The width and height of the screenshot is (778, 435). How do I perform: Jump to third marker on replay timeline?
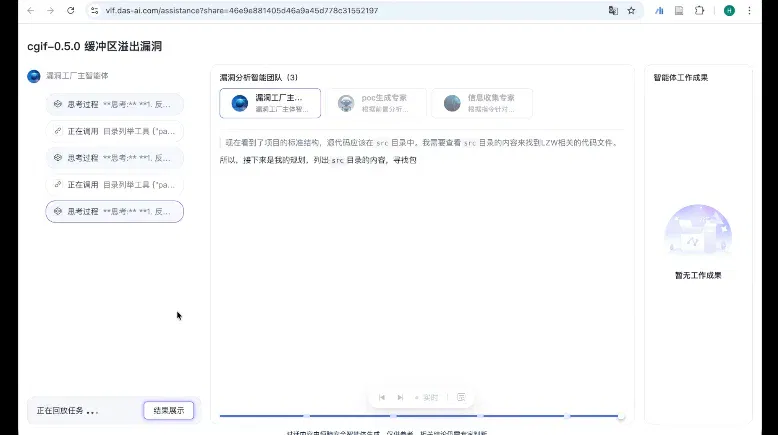coord(480,416)
